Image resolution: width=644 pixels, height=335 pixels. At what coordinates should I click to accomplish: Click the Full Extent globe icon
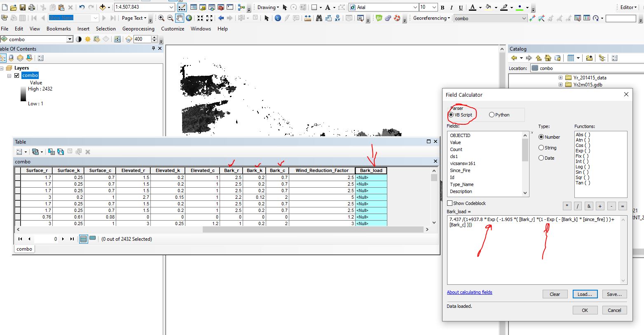[x=189, y=18]
